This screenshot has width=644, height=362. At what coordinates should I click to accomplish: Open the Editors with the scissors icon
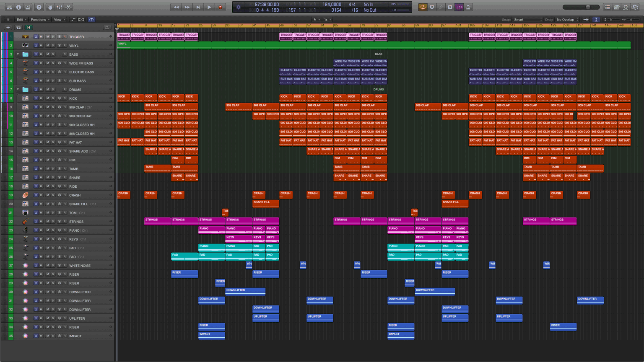68,7
